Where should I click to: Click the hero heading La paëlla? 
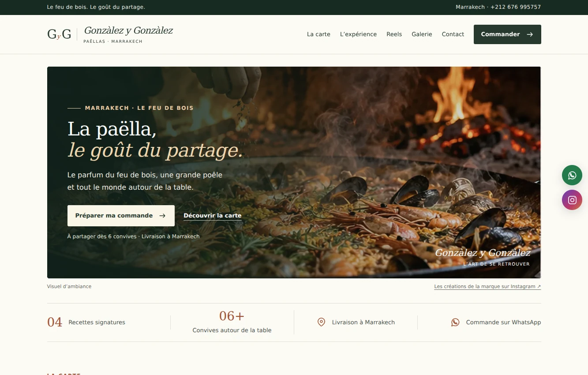(112, 129)
